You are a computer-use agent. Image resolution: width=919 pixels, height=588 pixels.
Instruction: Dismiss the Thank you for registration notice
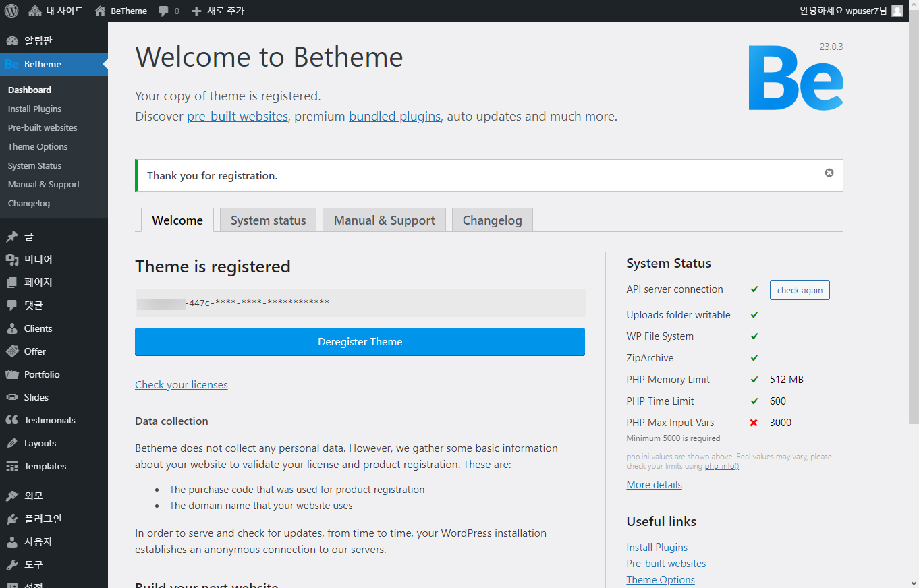click(x=829, y=173)
